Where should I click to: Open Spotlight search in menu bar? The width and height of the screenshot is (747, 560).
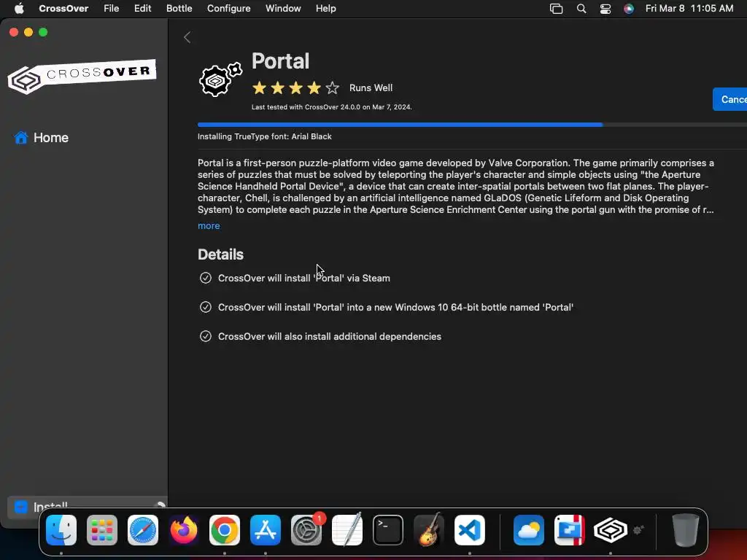(x=581, y=9)
